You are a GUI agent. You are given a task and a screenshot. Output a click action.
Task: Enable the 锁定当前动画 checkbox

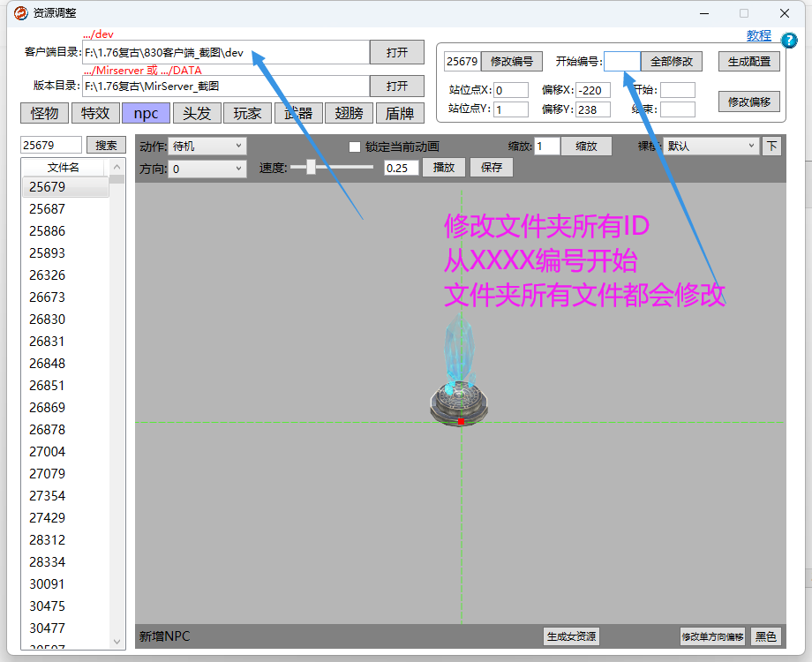pyautogui.click(x=355, y=147)
